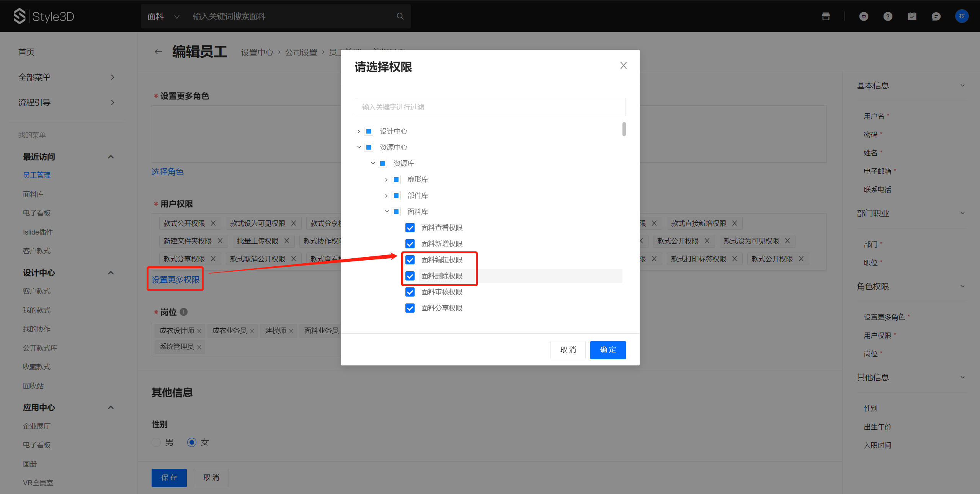Collapse the 资源库 tree node
Viewport: 980px width, 494px height.
click(372, 163)
